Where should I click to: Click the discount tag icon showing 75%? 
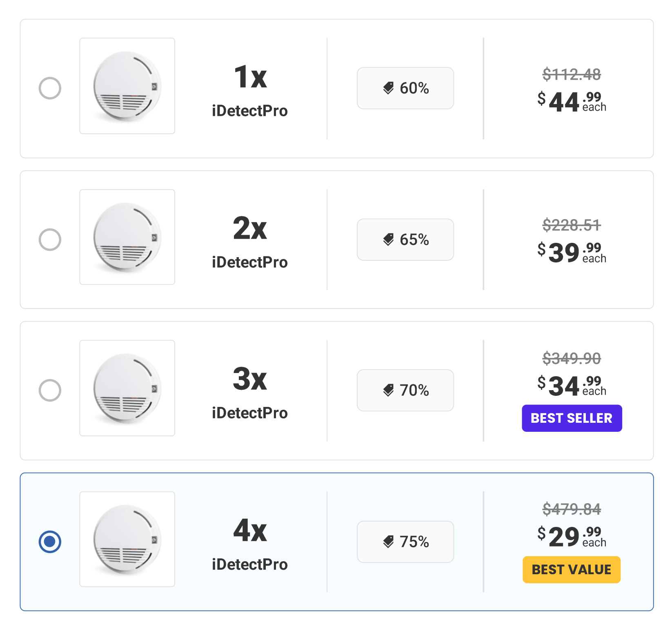(389, 542)
